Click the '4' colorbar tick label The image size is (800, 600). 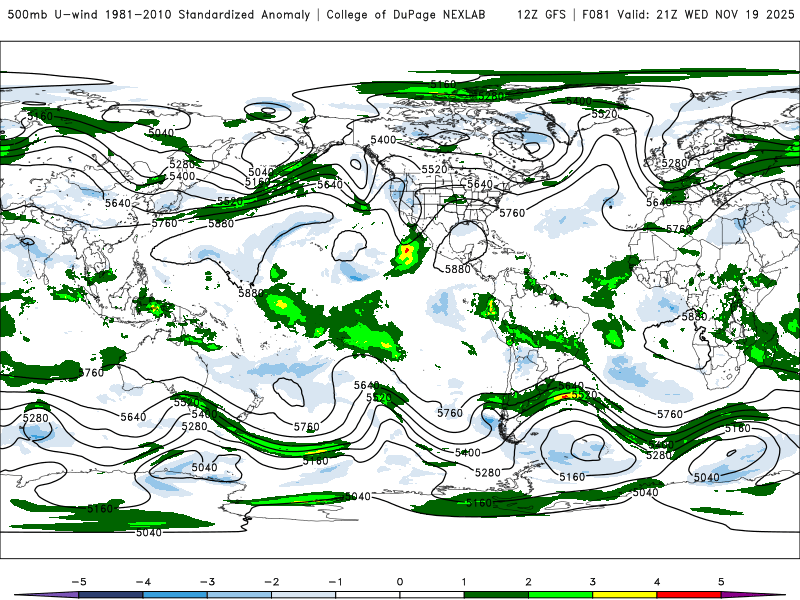click(657, 582)
